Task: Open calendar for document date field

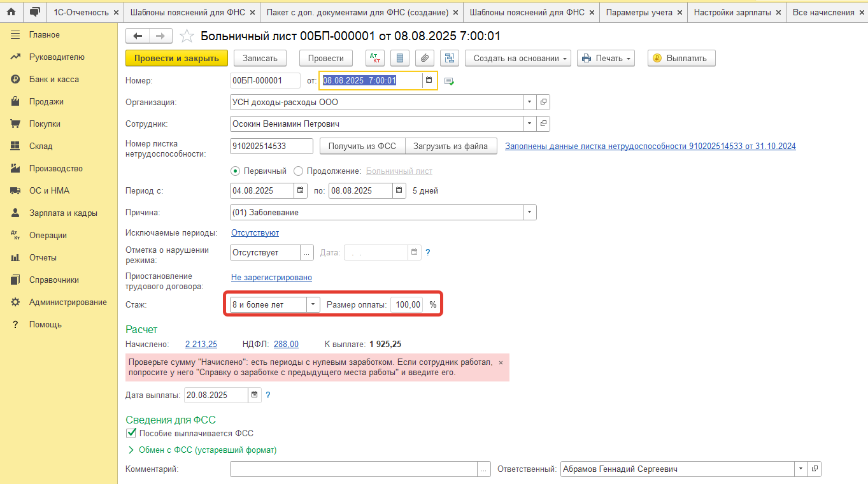Action: 429,80
